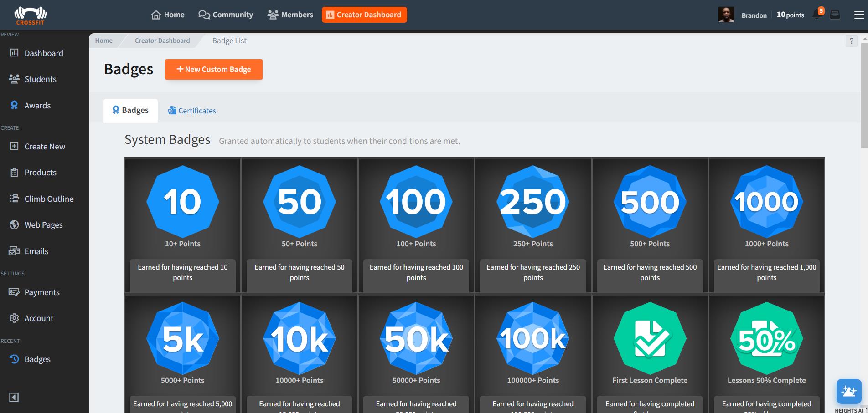The width and height of the screenshot is (868, 413).
Task: Click the Heights AI assistant button
Action: [x=849, y=391]
